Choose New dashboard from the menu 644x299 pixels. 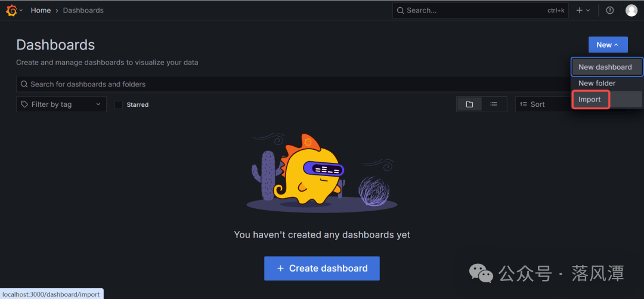(607, 67)
